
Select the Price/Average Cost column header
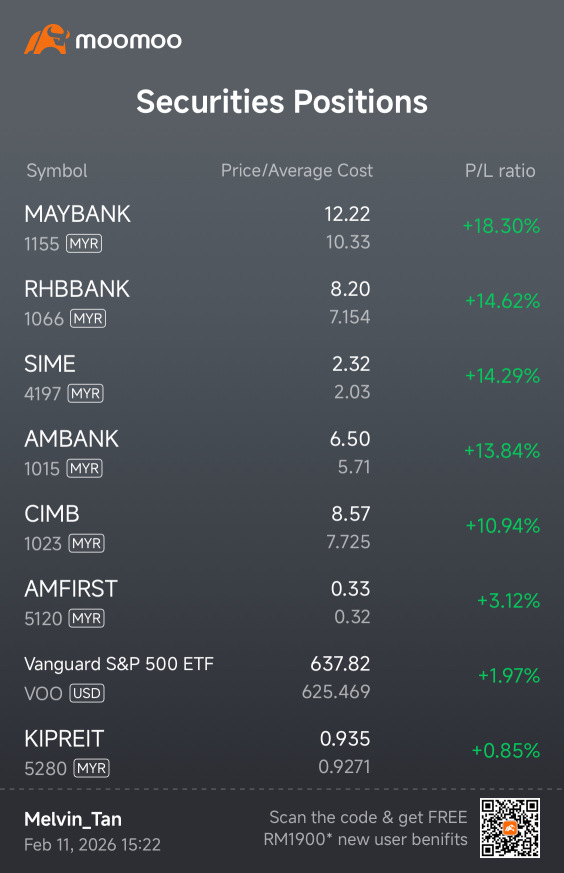[x=297, y=170]
